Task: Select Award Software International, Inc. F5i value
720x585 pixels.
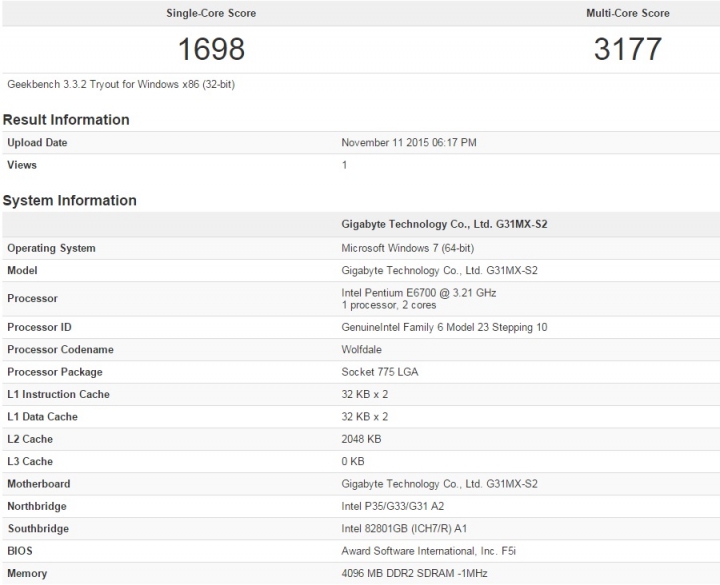Action: point(428,551)
